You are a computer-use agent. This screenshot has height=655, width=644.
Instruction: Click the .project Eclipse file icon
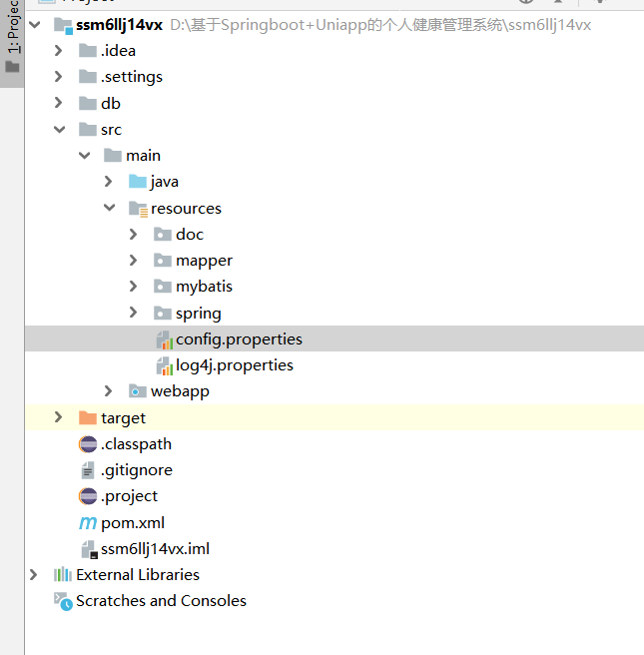[x=88, y=496]
